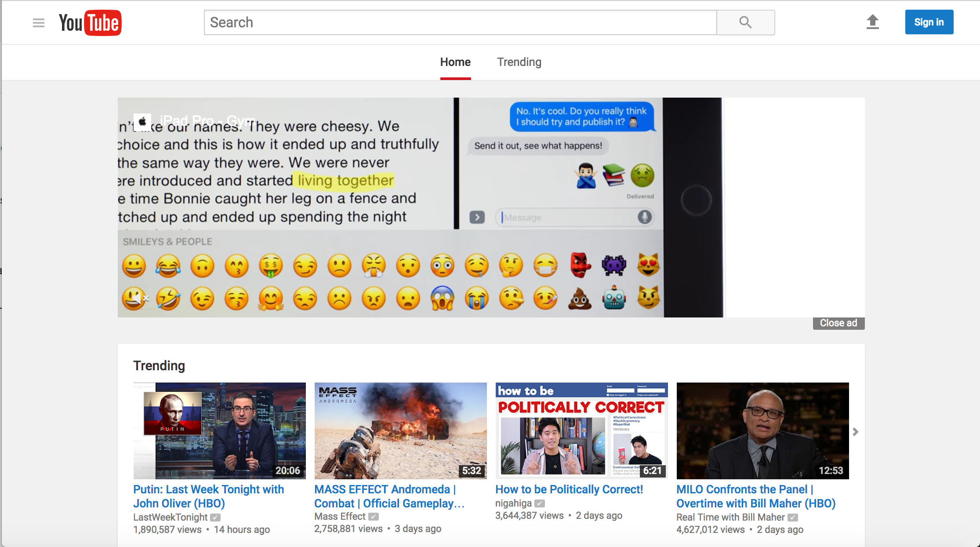Open the hamburger guide menu

pyautogui.click(x=39, y=23)
